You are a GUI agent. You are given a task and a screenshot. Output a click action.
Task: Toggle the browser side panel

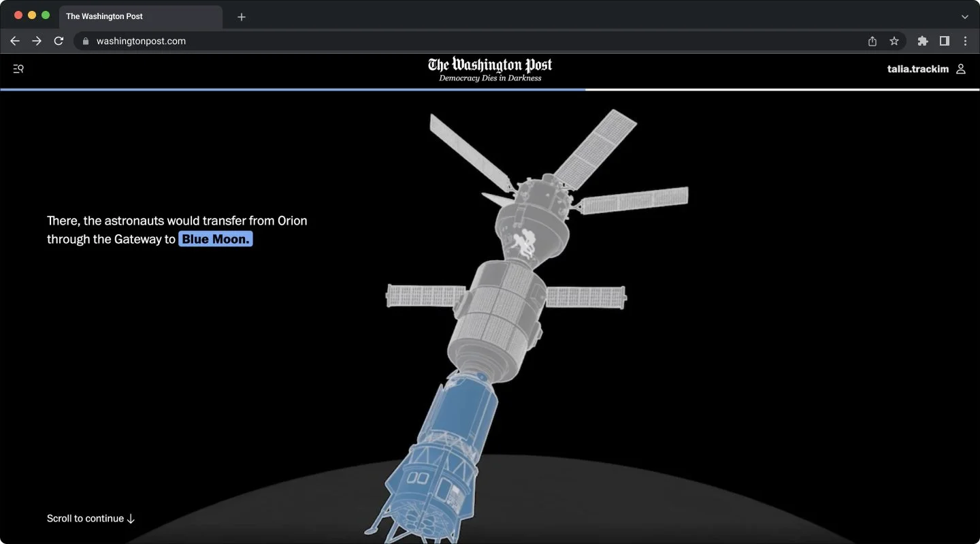pyautogui.click(x=945, y=41)
